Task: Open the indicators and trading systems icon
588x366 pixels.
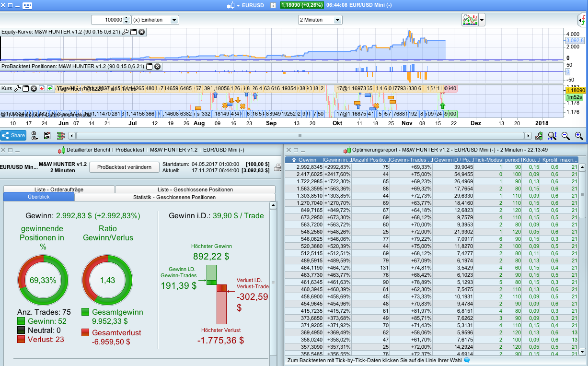Action: tap(470, 20)
